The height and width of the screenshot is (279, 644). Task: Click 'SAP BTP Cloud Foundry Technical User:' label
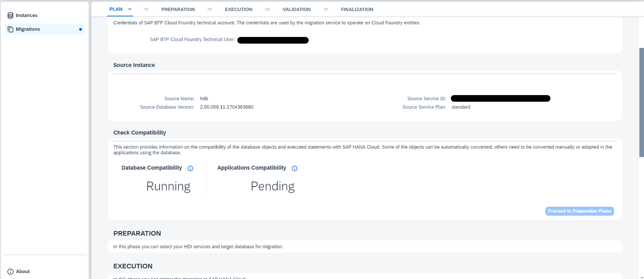(x=193, y=40)
